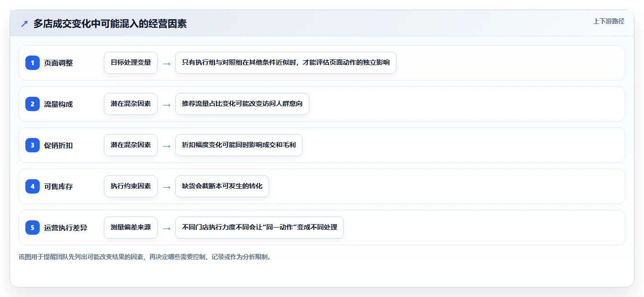The width and height of the screenshot is (644, 297).
Task: Open the box 缺货会截断本可发生的转化
Action: tap(222, 186)
